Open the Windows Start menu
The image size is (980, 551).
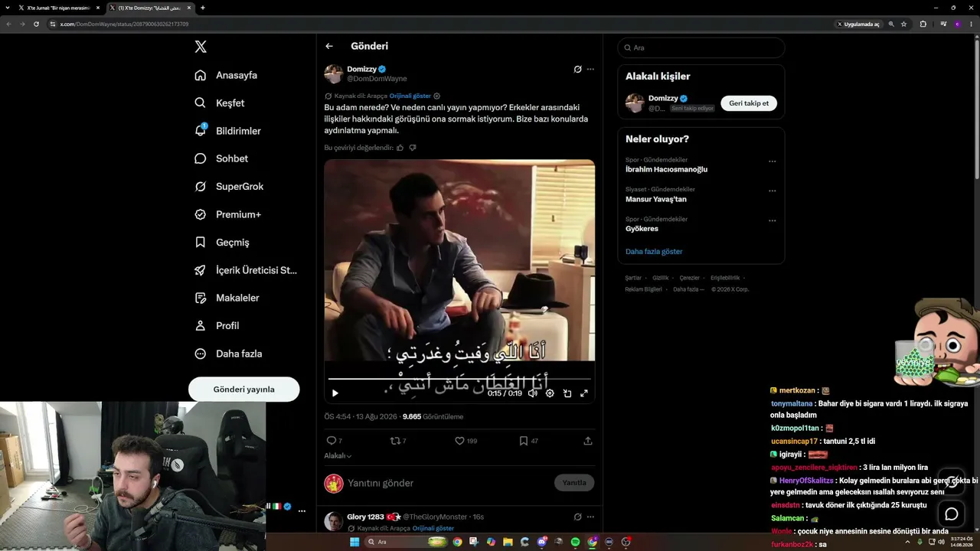point(354,542)
